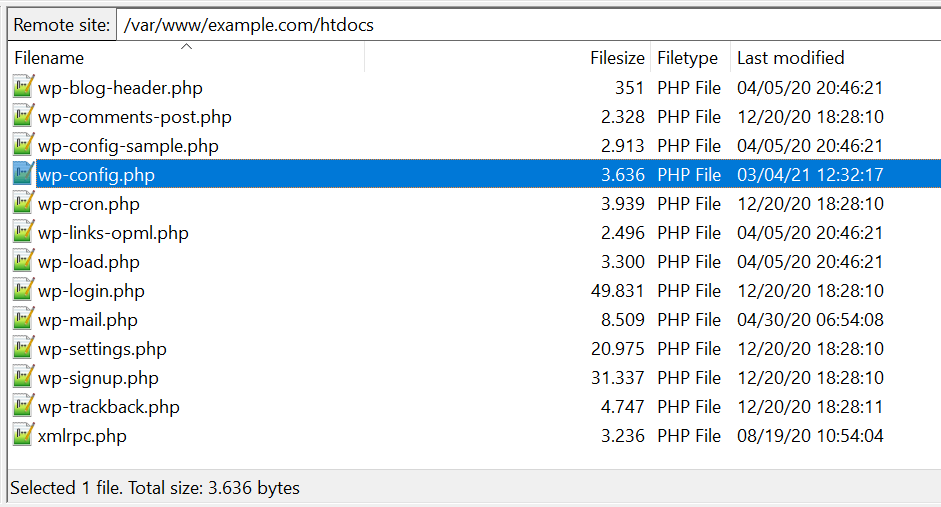The height and width of the screenshot is (507, 941).
Task: Click the 8.509 filesize of wp-mail.php
Action: [x=623, y=320]
